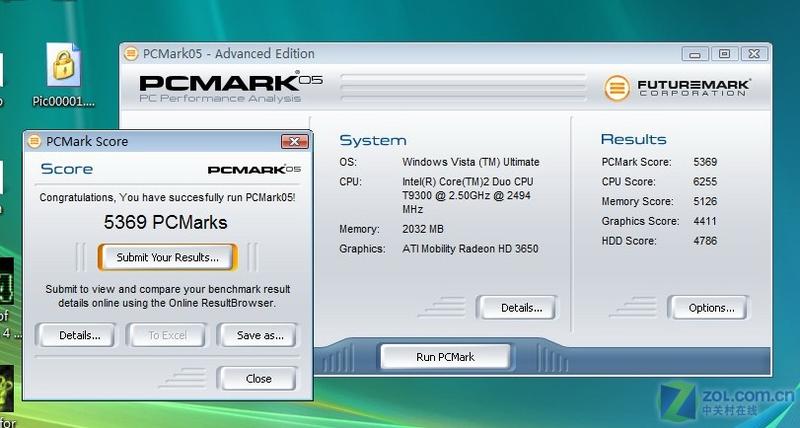Image resolution: width=800 pixels, height=428 pixels.
Task: Maximize the PCMark05 main window
Action: (724, 54)
